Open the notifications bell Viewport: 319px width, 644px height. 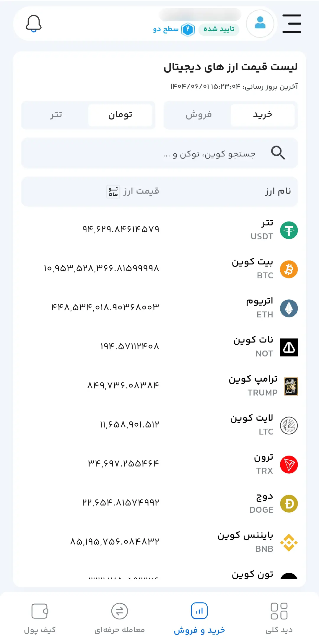click(34, 24)
